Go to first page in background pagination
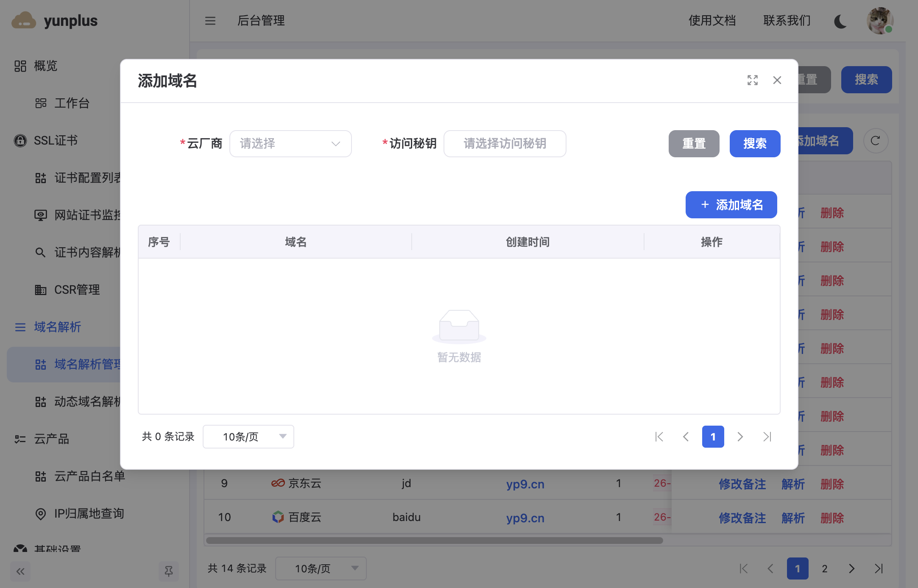The image size is (918, 588). 743,568
